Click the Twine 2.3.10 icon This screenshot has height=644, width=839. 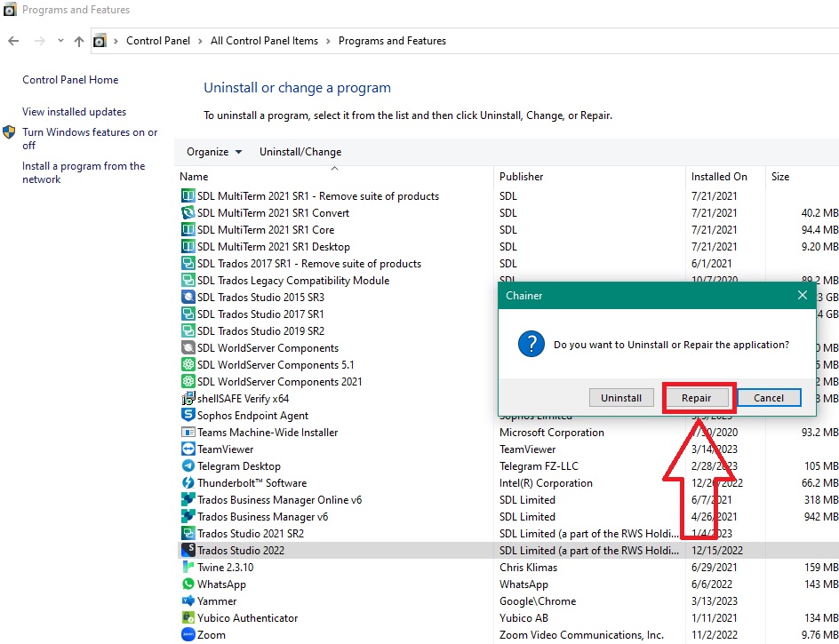[188, 567]
